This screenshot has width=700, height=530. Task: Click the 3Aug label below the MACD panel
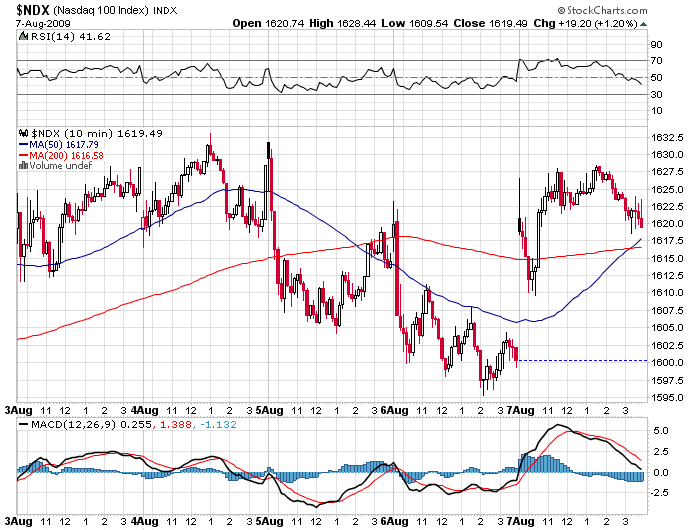pyautogui.click(x=18, y=521)
